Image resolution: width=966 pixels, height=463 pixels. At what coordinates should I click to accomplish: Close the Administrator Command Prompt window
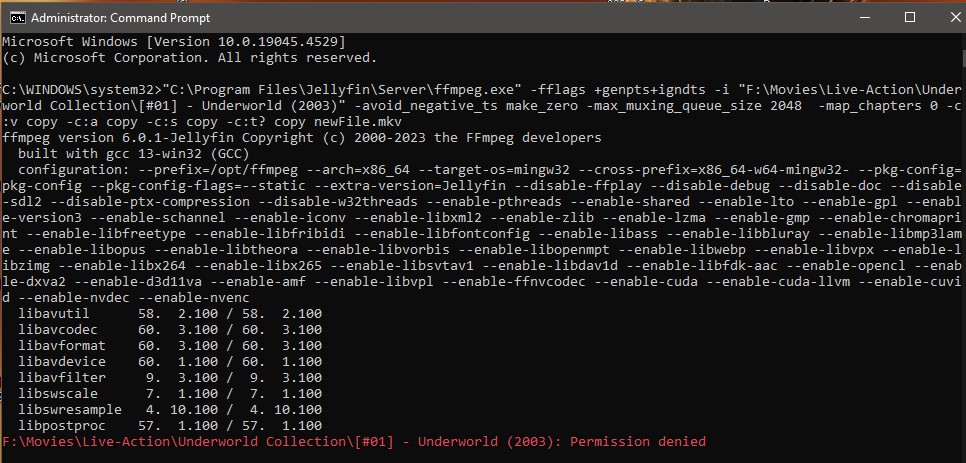pos(956,18)
